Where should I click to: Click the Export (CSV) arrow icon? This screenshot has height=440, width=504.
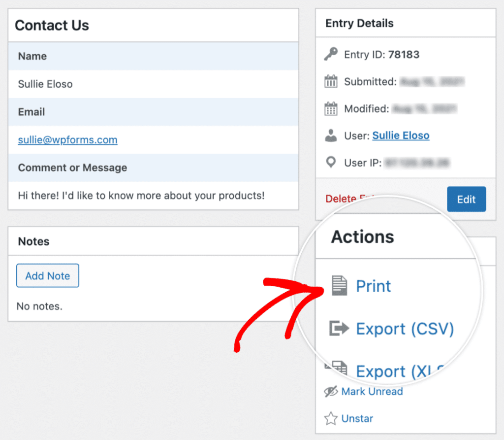tap(339, 328)
